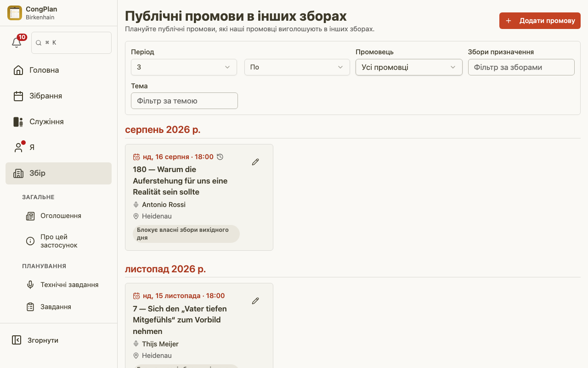
Task: Click the серпень 2026 р. heading
Action: (x=163, y=130)
